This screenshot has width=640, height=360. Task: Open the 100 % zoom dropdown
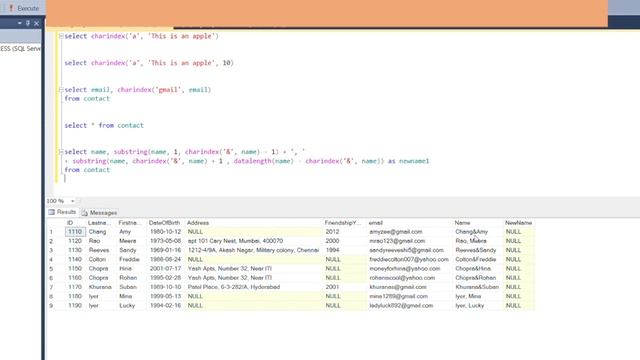(x=73, y=201)
